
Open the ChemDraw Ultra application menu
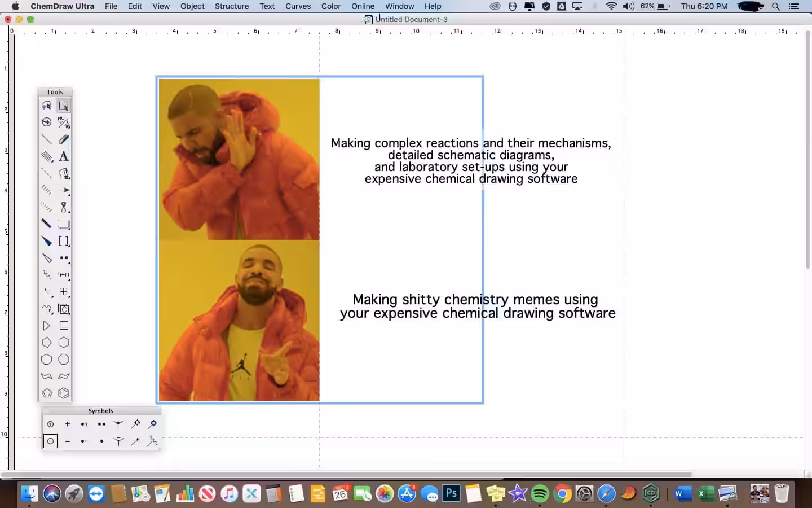pyautogui.click(x=63, y=6)
